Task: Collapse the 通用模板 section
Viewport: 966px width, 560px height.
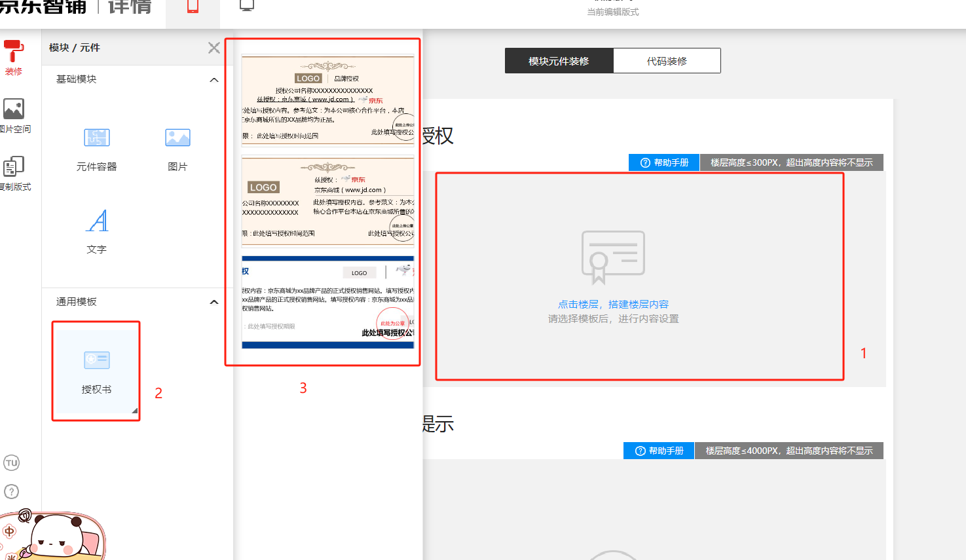Action: click(x=214, y=302)
